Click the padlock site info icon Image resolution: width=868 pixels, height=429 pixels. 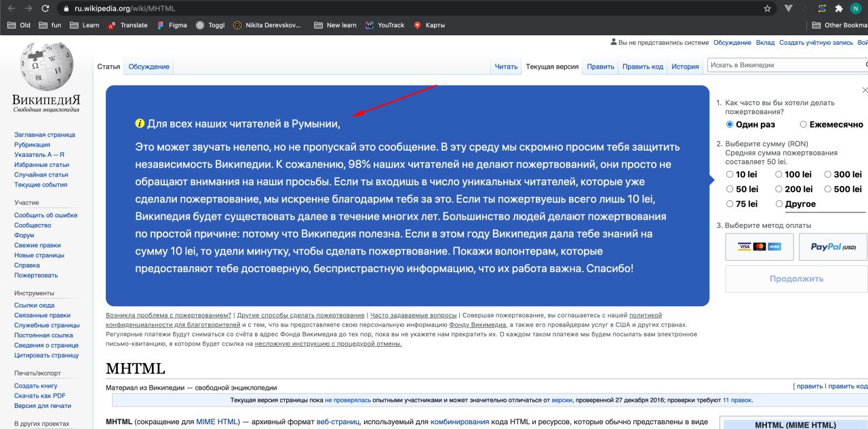coord(66,9)
